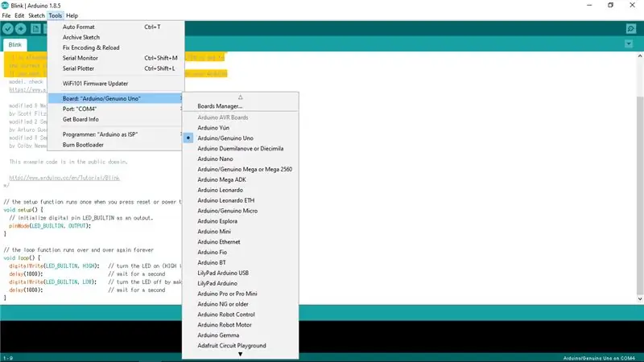Screen dimensions: 644x362
Task: Click the New sketch icon
Action: coord(35,29)
